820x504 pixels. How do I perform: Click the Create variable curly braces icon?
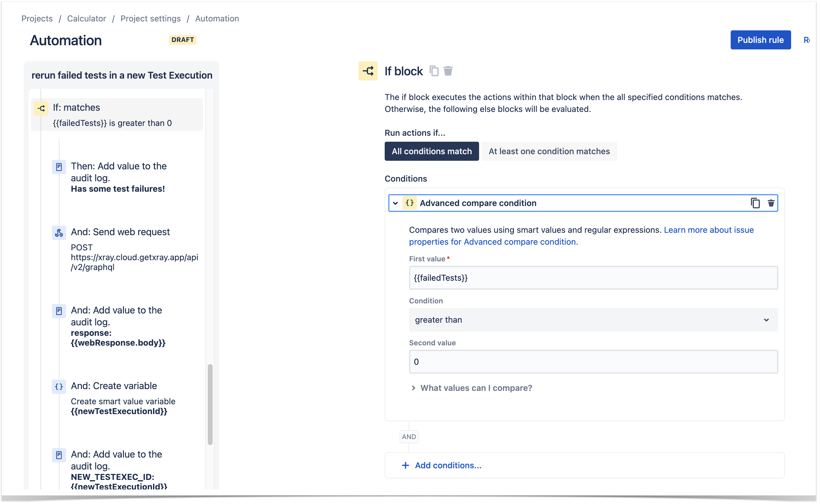(x=59, y=387)
